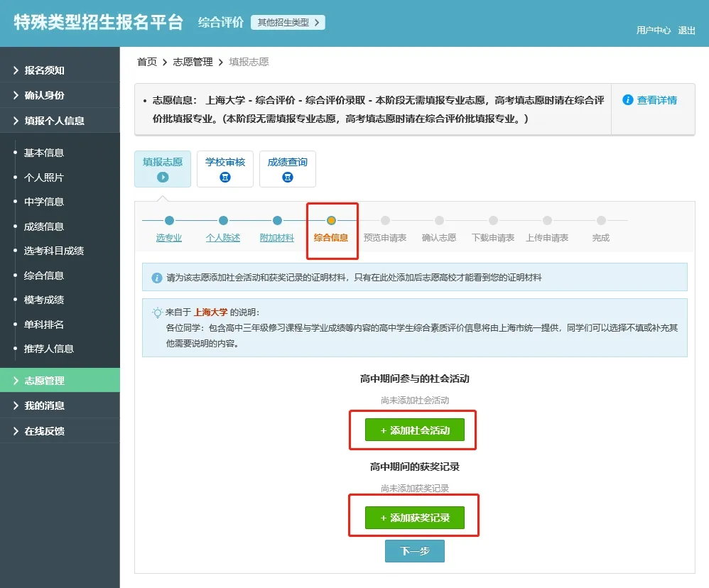The image size is (709, 588).
Task: Click the blue info icon beside 查看详情
Action: (627, 100)
